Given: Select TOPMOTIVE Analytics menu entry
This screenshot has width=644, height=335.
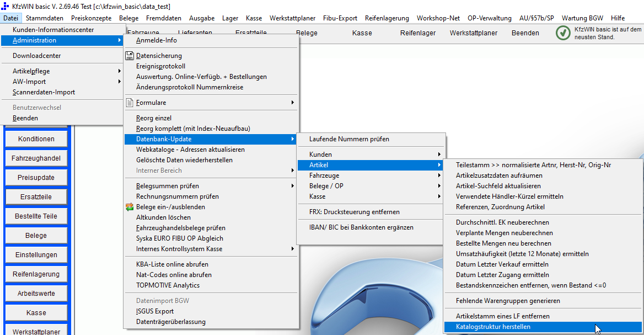Looking at the screenshot, I should (x=211, y=285).
